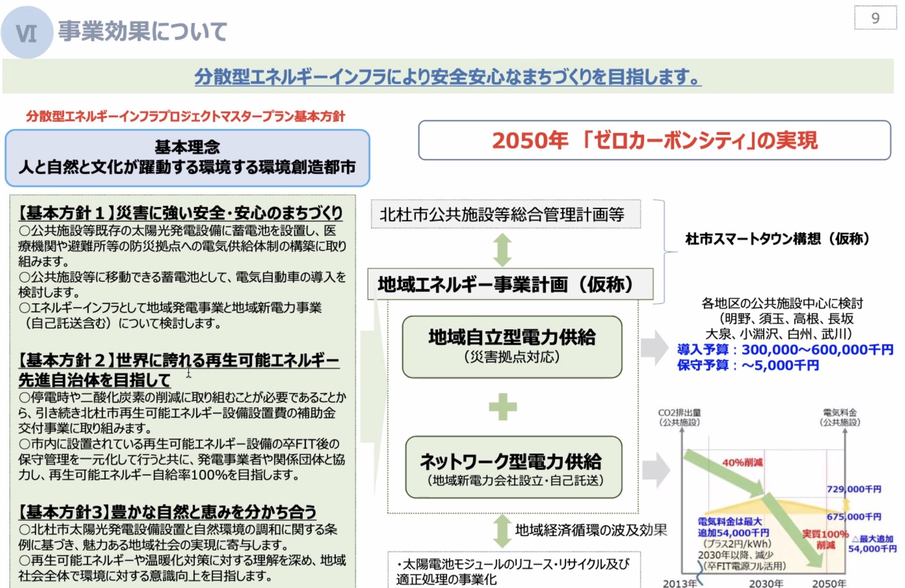Click the 2030年 axis label on chart

(765, 583)
